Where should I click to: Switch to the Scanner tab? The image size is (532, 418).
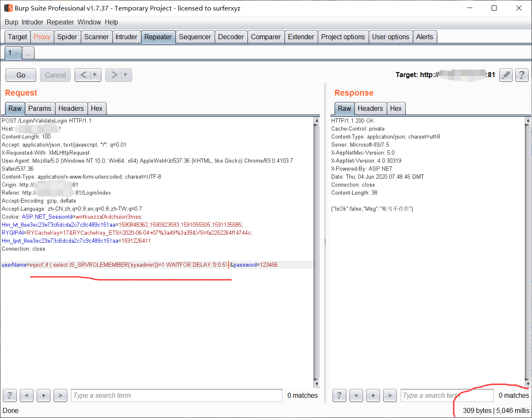coord(96,37)
